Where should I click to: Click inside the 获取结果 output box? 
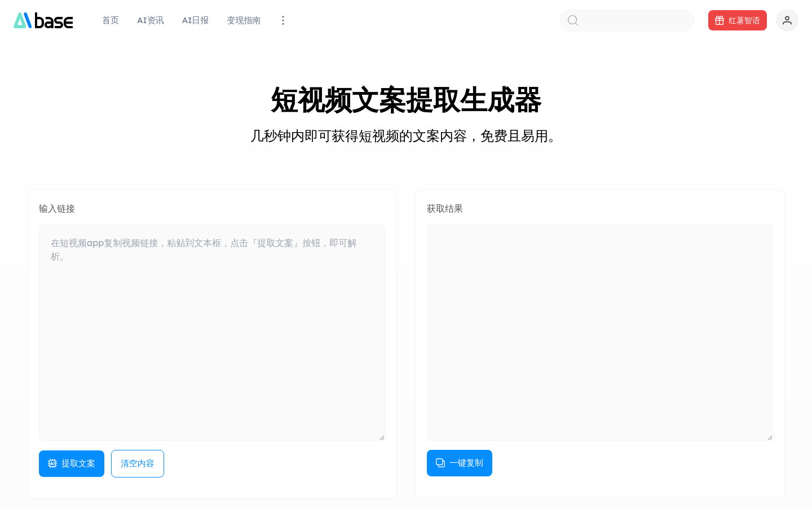tap(599, 332)
